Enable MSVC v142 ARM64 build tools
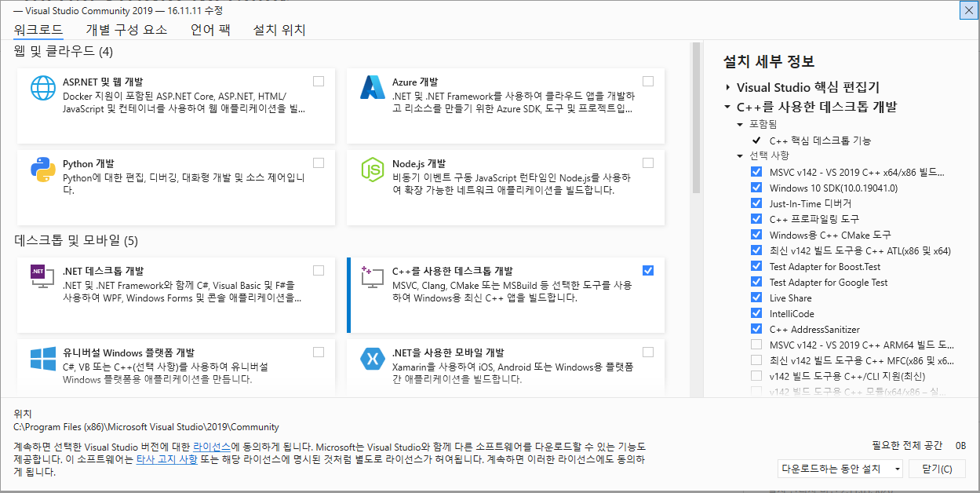This screenshot has height=493, width=980. 756,345
